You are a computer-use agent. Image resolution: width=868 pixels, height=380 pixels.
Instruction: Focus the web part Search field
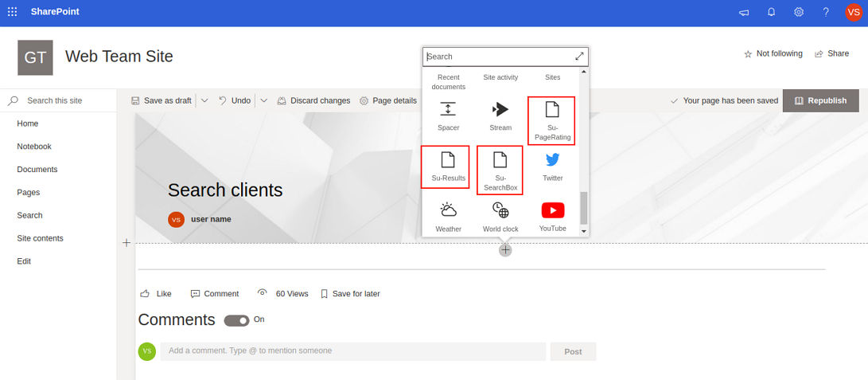(x=498, y=57)
